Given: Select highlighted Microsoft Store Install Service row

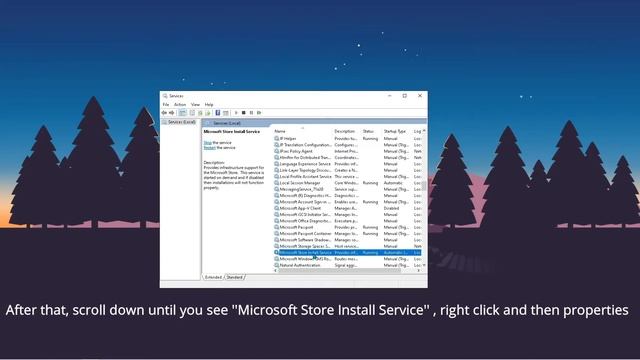Looking at the screenshot, I should pos(347,253).
